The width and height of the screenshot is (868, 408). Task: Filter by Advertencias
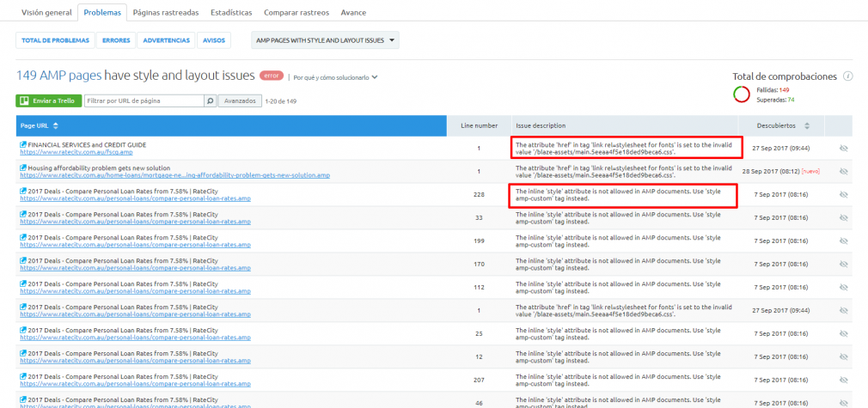click(x=167, y=40)
